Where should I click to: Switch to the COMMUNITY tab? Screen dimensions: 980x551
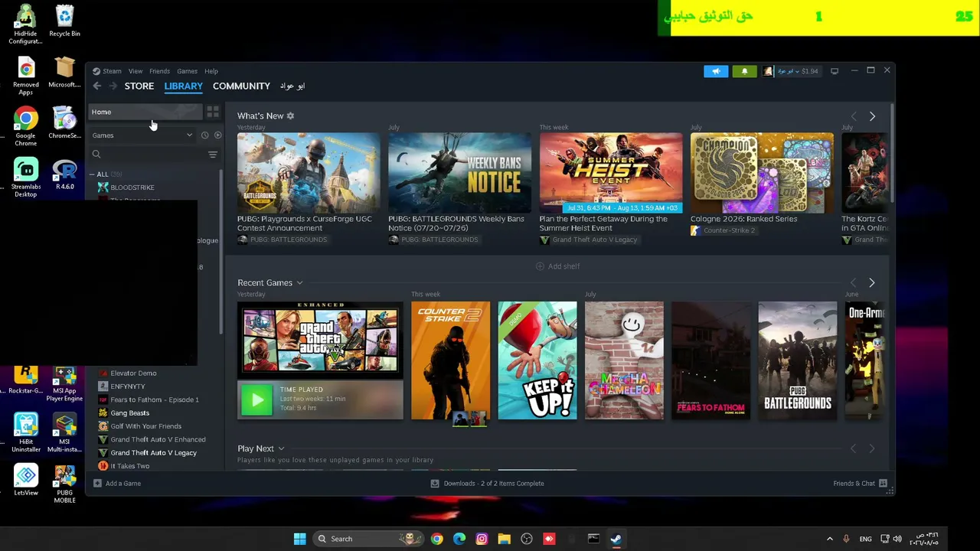coord(241,86)
